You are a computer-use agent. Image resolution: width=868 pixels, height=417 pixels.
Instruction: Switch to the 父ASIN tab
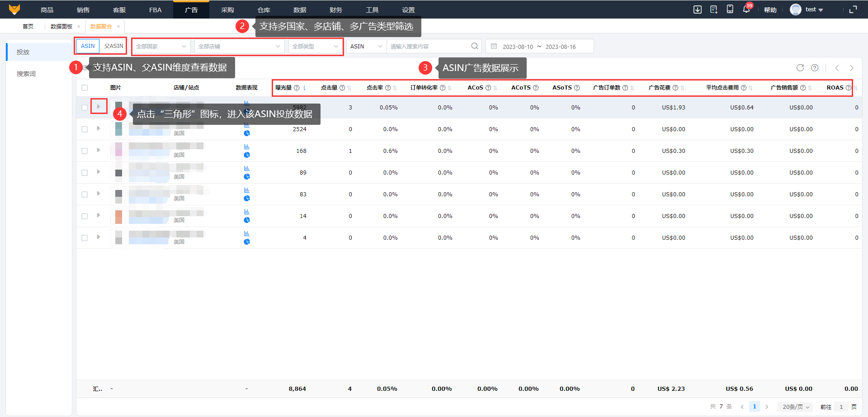(x=113, y=46)
